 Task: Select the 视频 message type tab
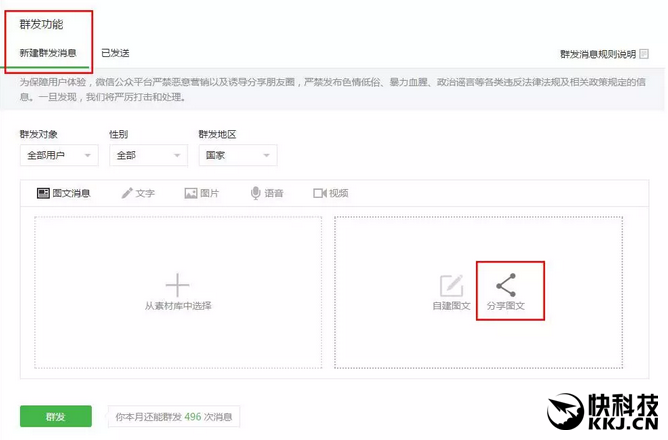click(x=331, y=193)
